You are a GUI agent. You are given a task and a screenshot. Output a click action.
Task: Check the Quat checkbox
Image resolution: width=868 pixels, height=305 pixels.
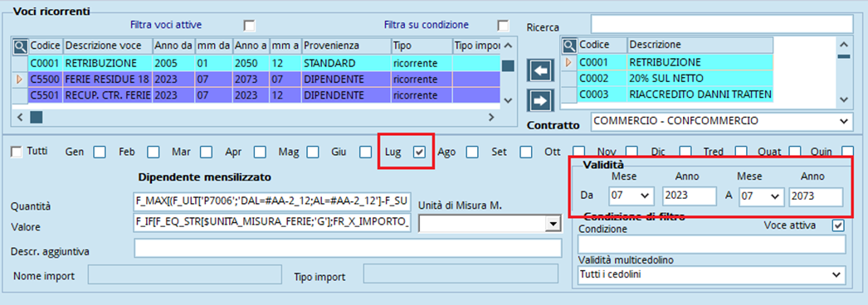[x=795, y=150]
